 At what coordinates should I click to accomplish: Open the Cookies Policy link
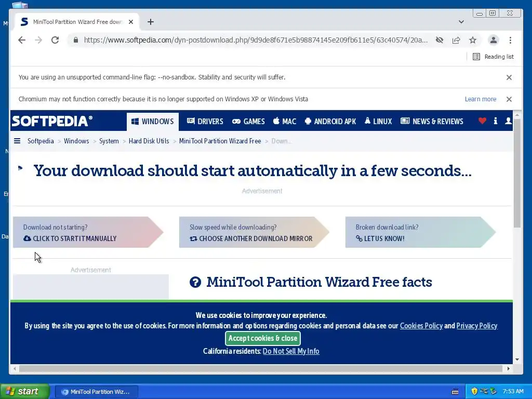421,326
